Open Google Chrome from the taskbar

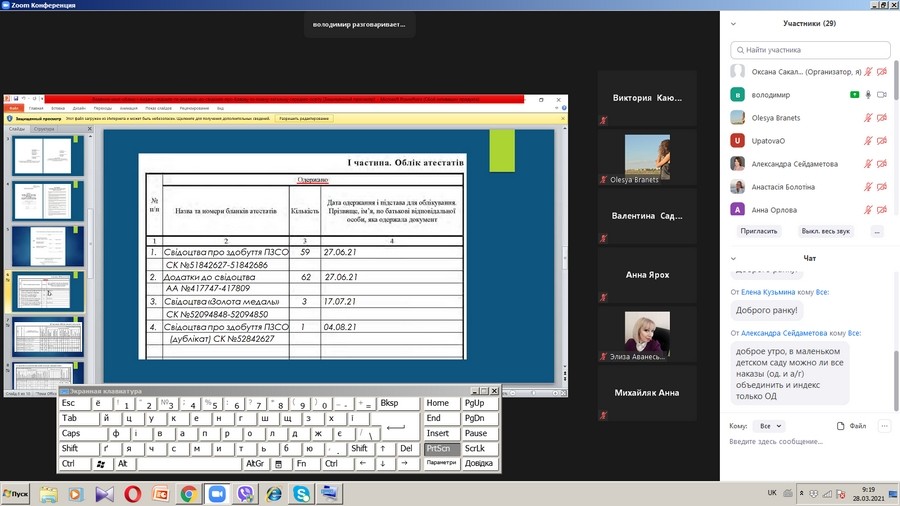tap(188, 494)
